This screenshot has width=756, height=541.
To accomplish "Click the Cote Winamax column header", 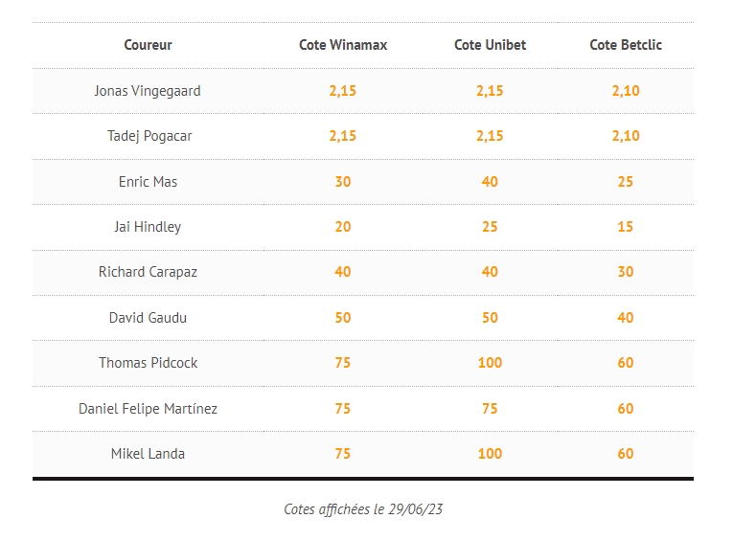I will tap(343, 45).
